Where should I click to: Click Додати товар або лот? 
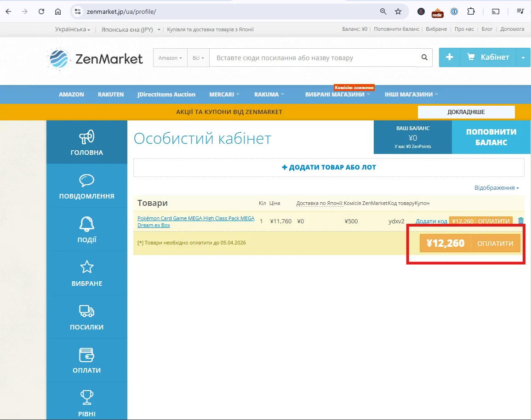(x=329, y=167)
